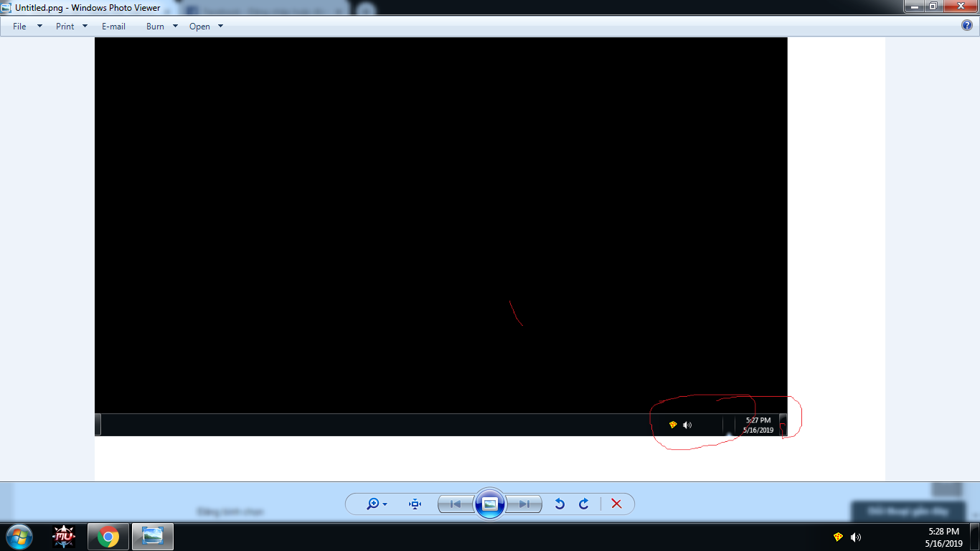Viewport: 980px width, 551px height.
Task: Open the Print menu
Action: [72, 27]
